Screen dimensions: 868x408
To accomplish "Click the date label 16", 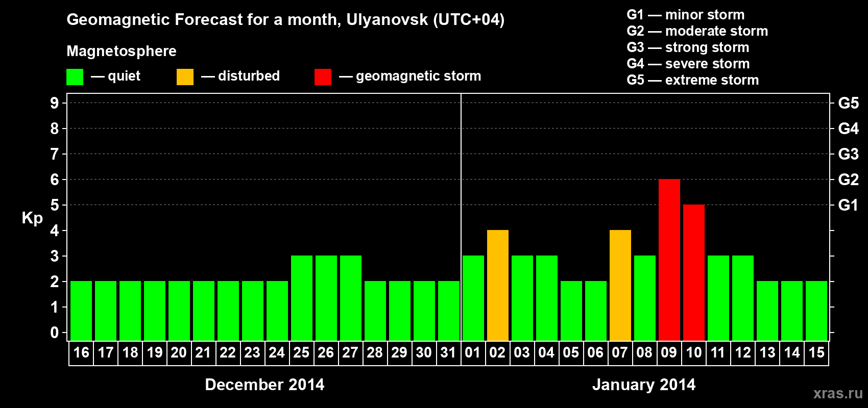I will click(81, 353).
